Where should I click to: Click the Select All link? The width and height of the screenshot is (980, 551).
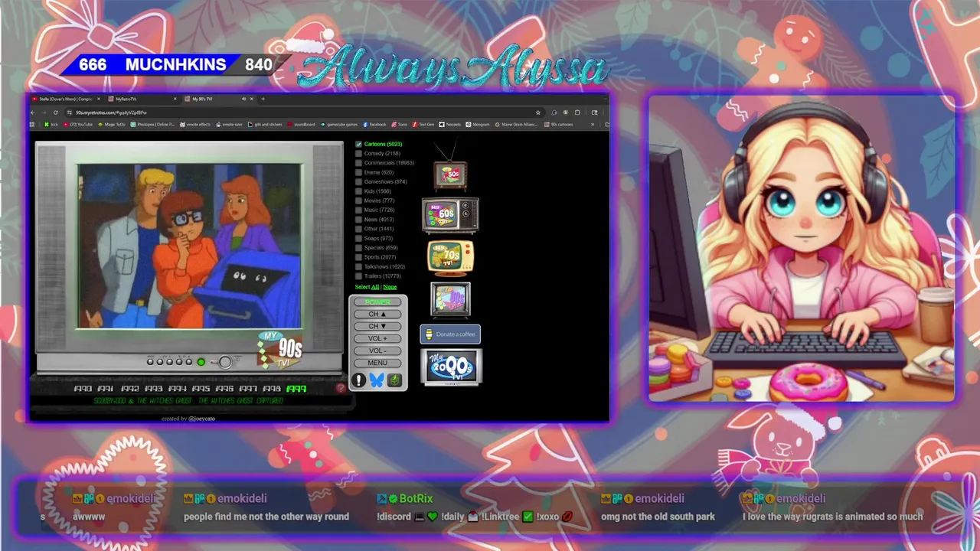(375, 287)
